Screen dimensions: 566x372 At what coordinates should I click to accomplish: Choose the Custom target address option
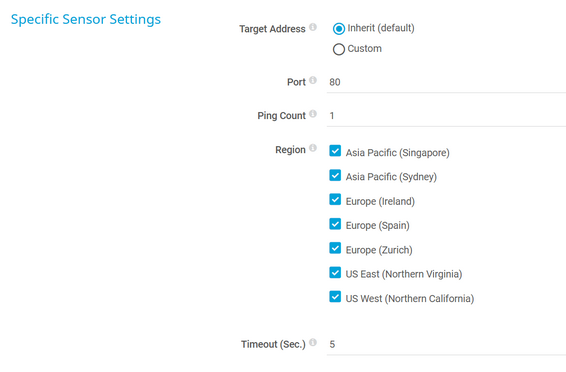coord(339,49)
